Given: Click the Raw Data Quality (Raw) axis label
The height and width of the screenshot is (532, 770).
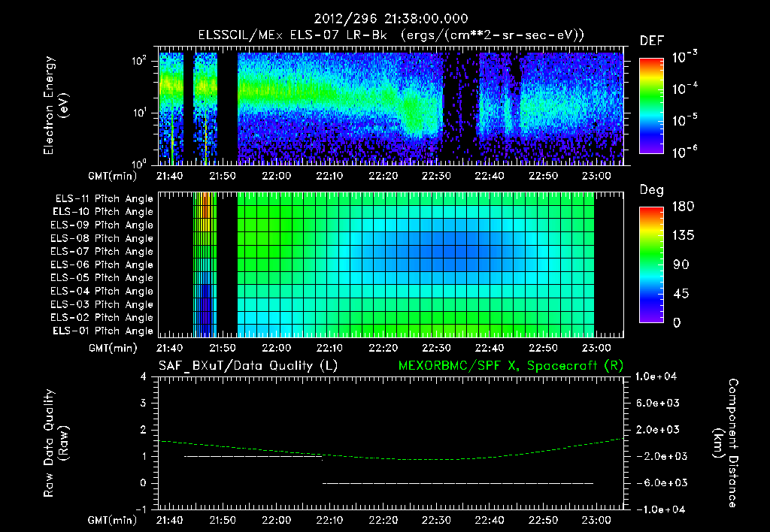Looking at the screenshot, I should click(x=56, y=443).
